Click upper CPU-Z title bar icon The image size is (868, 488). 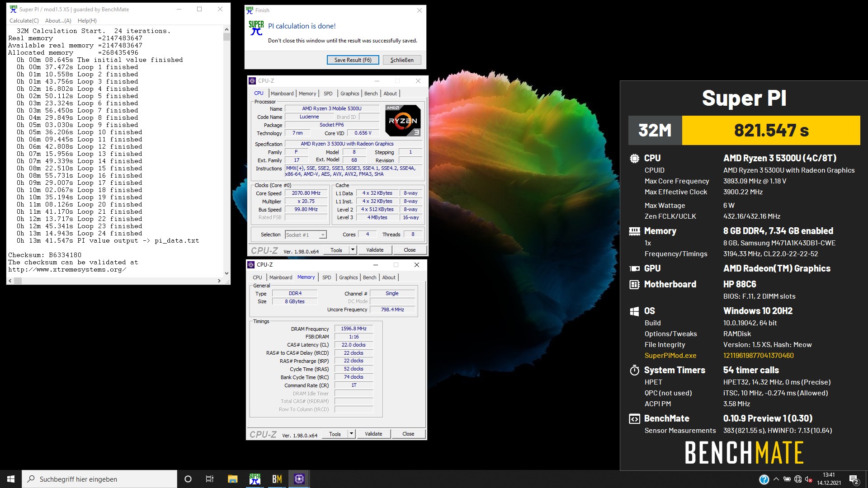[252, 81]
